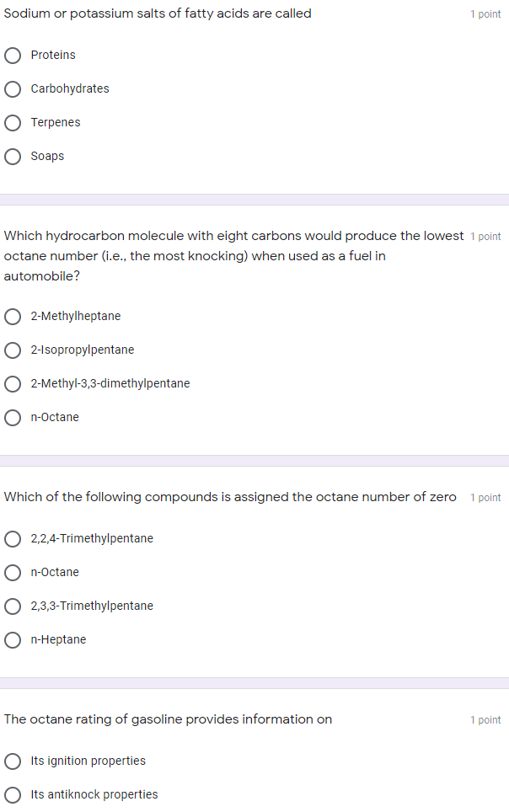Select n-Octane for lowest octane number question
Viewport: 509px width, 812px height.
point(13,418)
